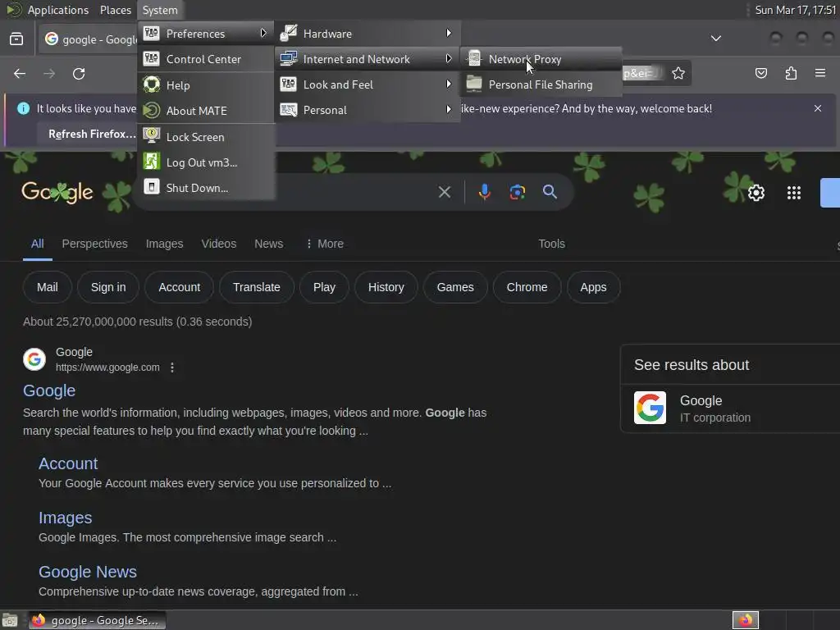Select Lock Screen

[206, 137]
